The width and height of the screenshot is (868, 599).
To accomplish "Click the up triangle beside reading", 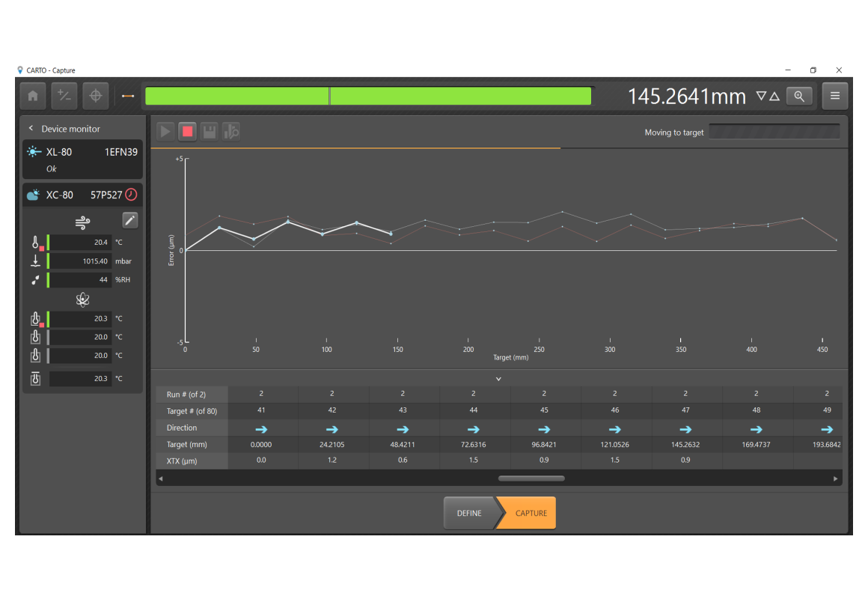I will [x=775, y=96].
